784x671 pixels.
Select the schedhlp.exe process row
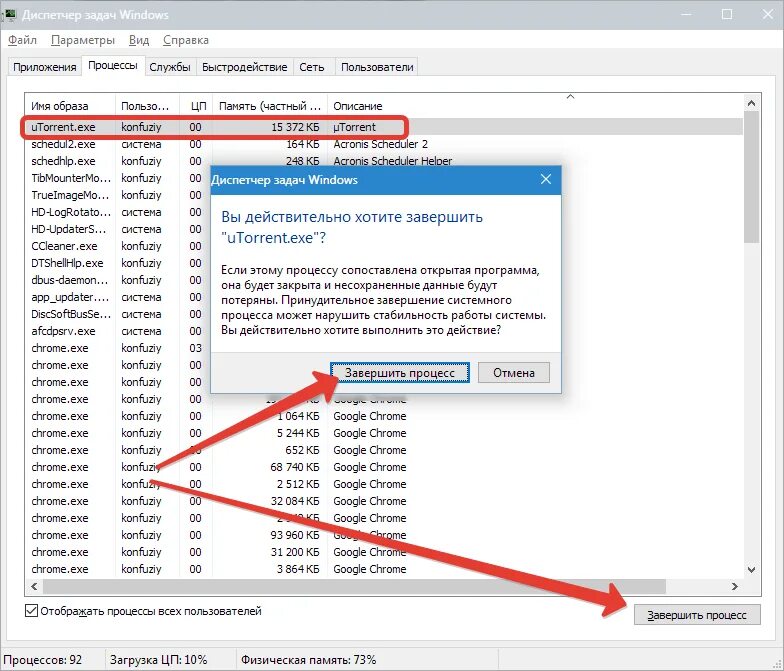coord(384,161)
